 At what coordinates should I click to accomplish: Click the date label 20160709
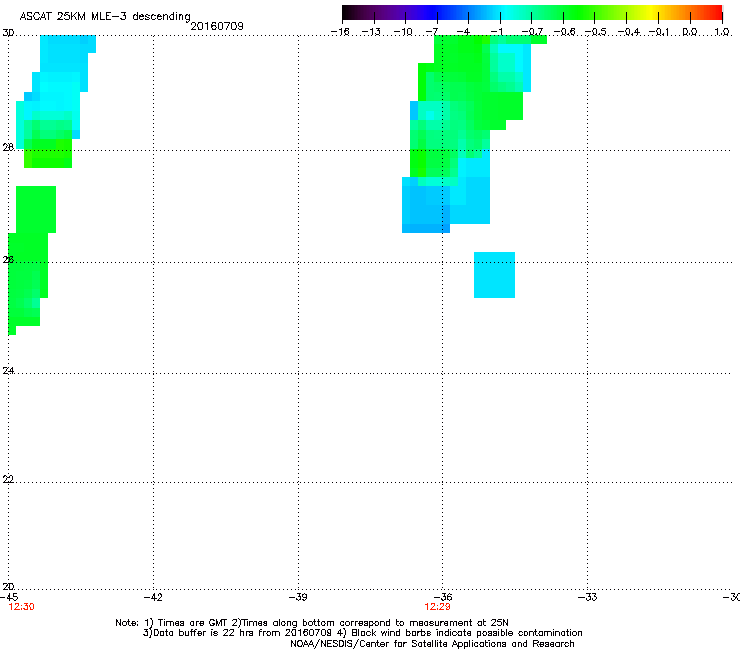pos(217,26)
